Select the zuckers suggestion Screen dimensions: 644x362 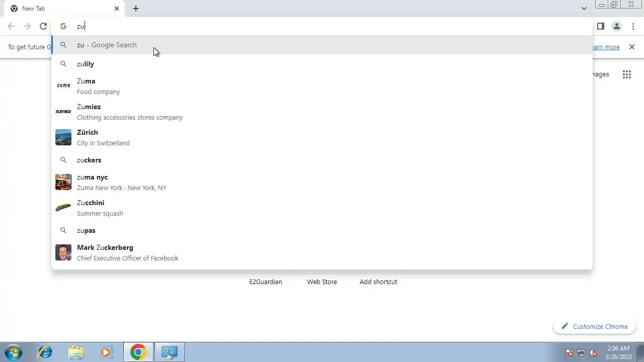[x=322, y=160]
